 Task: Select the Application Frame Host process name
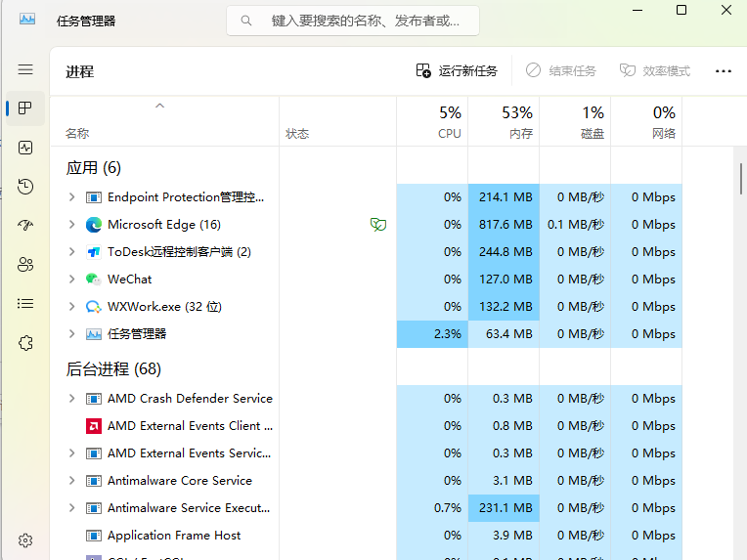(x=174, y=536)
